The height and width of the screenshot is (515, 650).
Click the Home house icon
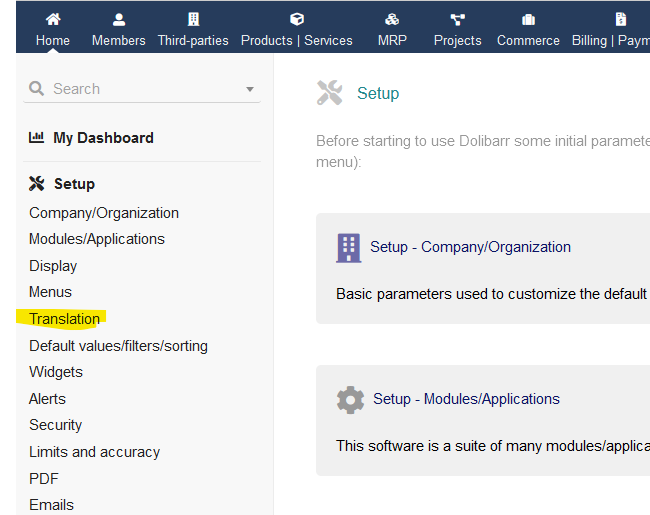coord(53,19)
